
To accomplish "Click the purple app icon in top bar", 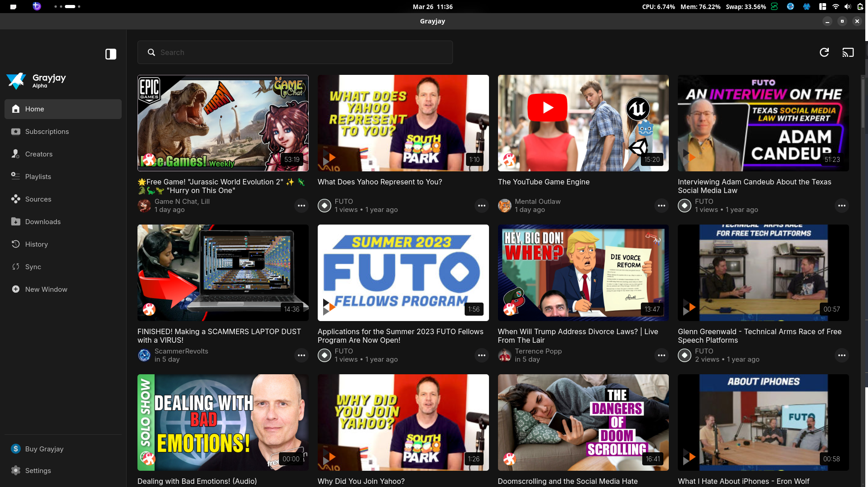I will pyautogui.click(x=37, y=6).
